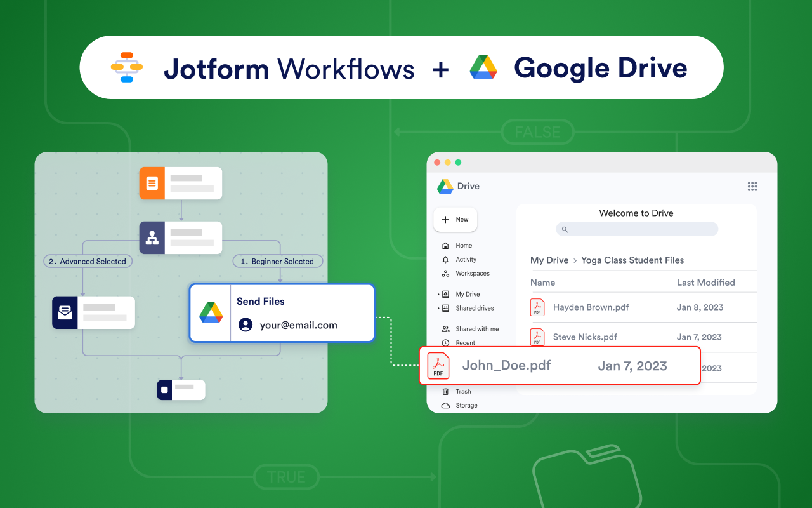
Task: Click the Advanced Selected branch label
Action: [88, 261]
